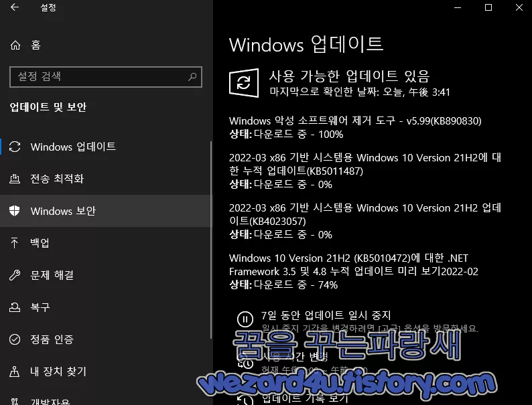This screenshot has width=532, height=405.
Task: Click the clock icon for 사용 시간 변경
Action: tap(245, 362)
